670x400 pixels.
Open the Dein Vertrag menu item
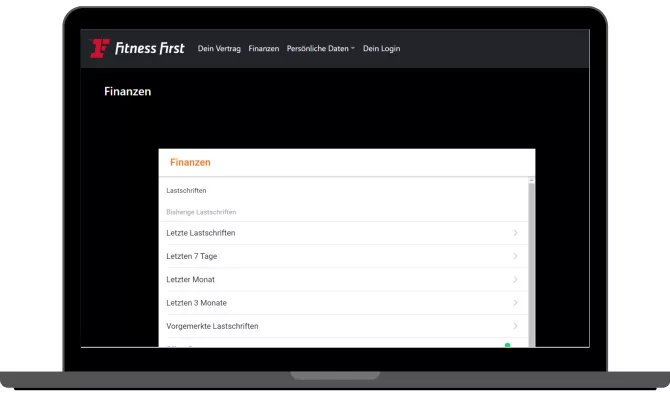pyautogui.click(x=220, y=49)
